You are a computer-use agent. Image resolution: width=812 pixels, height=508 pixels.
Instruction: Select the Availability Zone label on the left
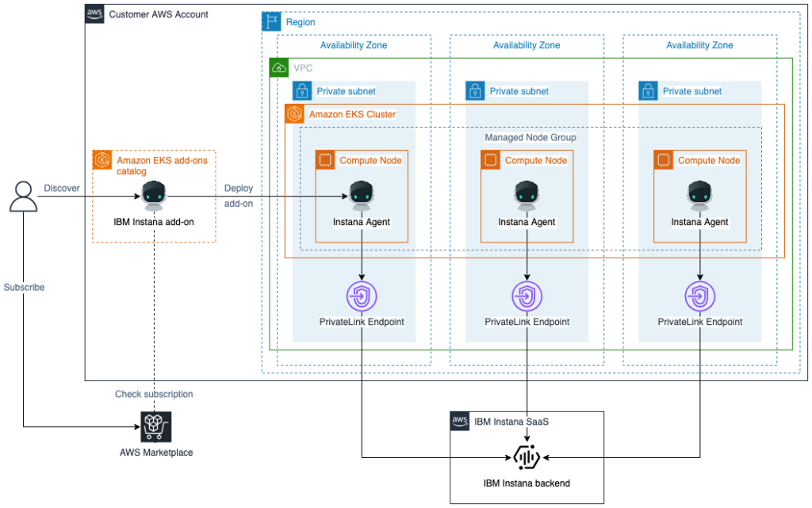354,45
